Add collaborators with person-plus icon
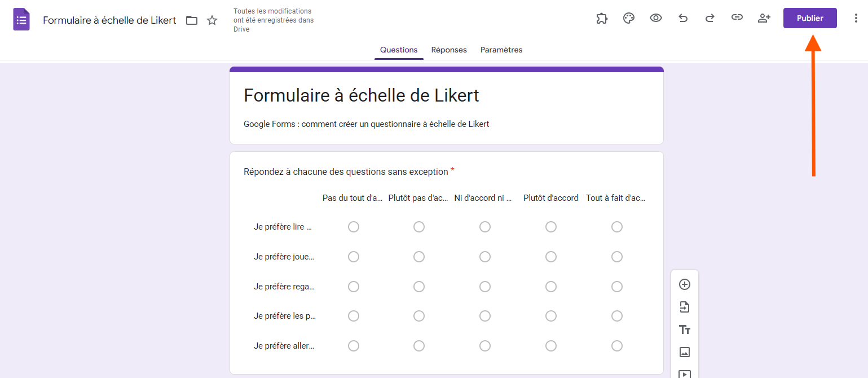The height and width of the screenshot is (378, 868). point(764,18)
